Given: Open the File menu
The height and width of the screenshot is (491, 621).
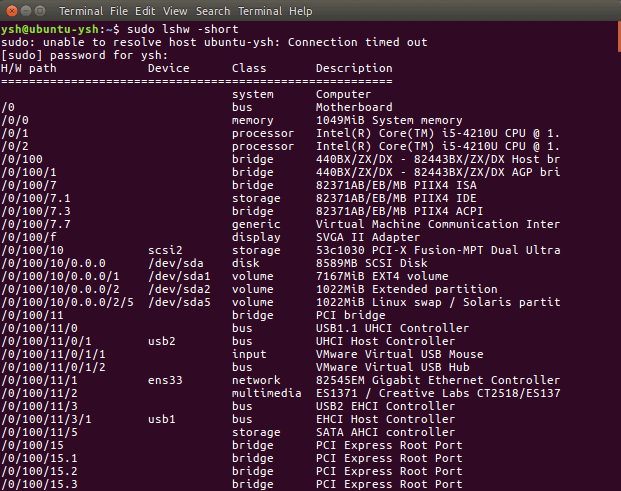Looking at the screenshot, I should click(x=119, y=11).
